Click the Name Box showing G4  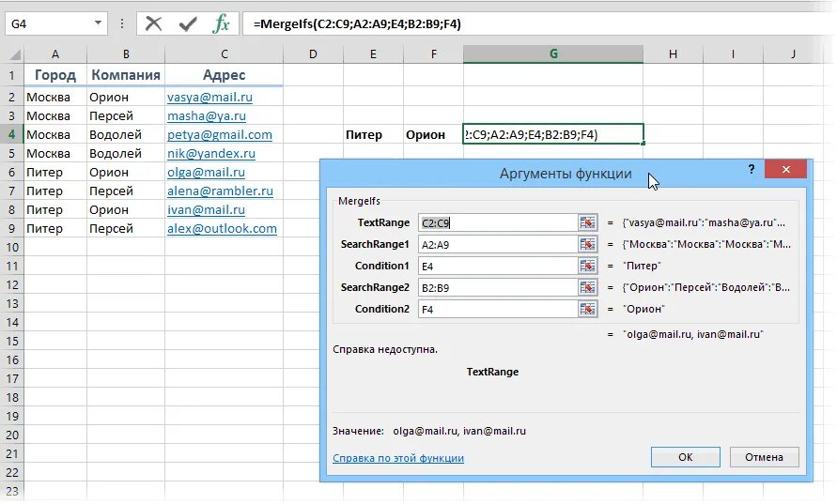49,23
